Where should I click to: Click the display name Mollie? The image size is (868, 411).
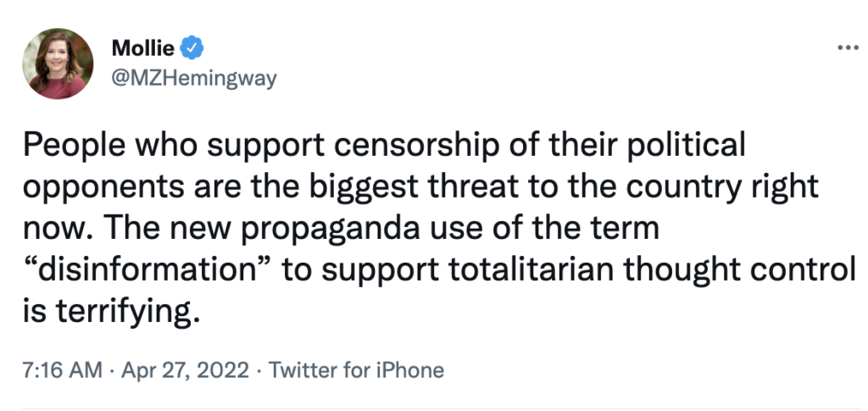[143, 47]
